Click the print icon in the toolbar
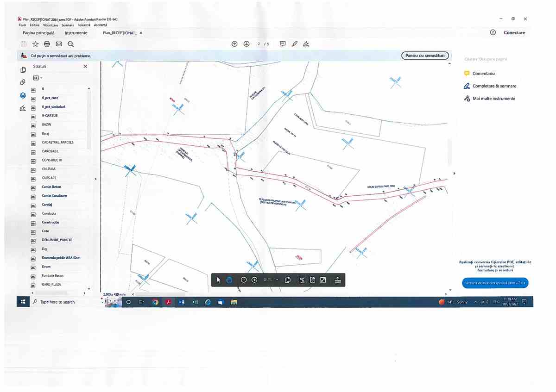 (x=47, y=44)
